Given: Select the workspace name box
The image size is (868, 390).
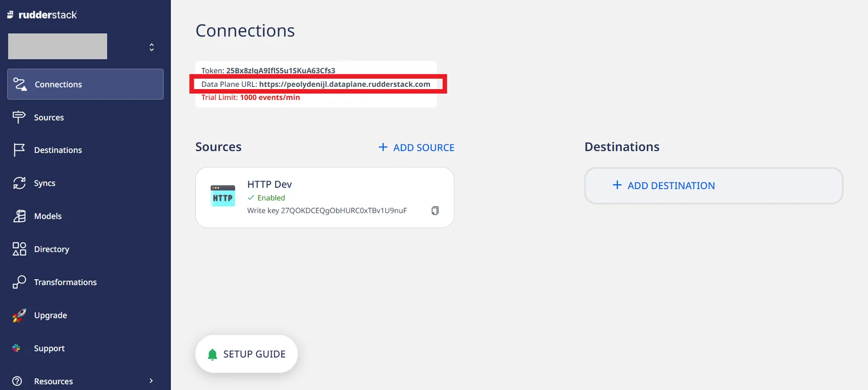Looking at the screenshot, I should [58, 46].
